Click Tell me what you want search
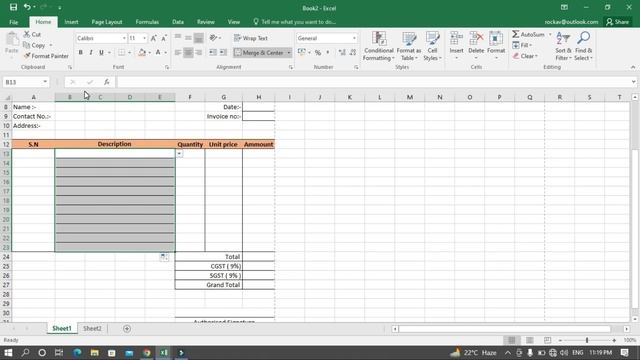The width and height of the screenshot is (640, 360). point(295,22)
